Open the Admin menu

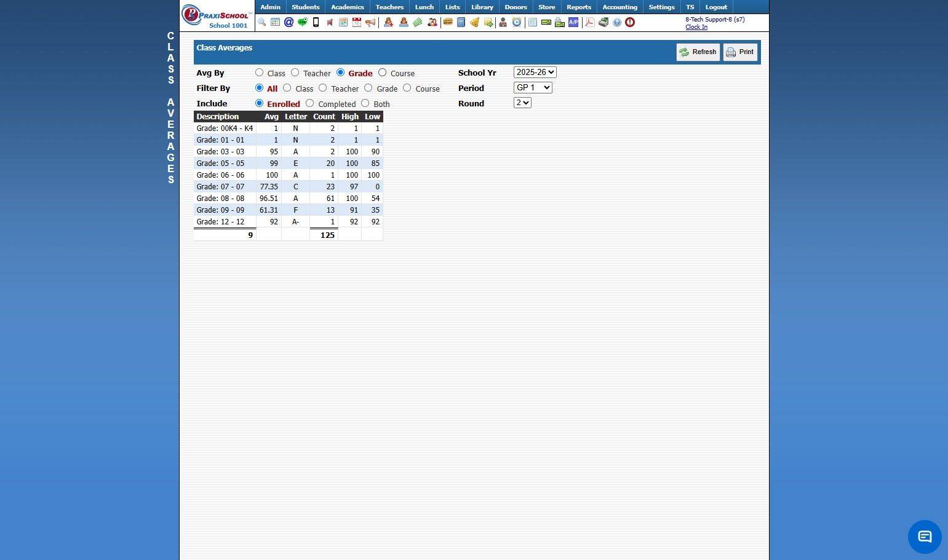pos(271,7)
